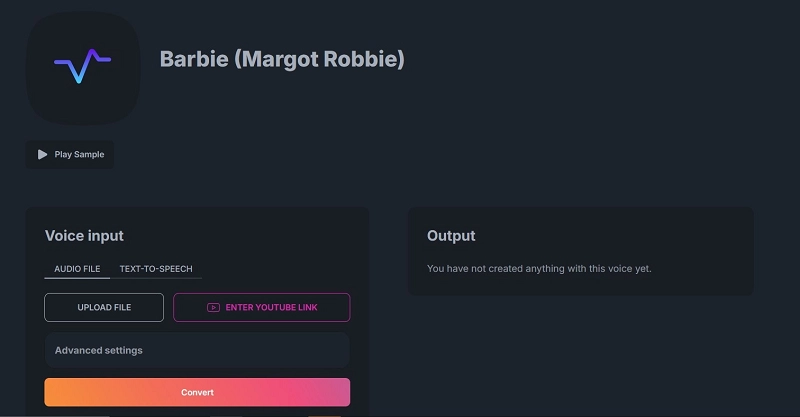Click the 'You have not created anything' message

click(539, 268)
